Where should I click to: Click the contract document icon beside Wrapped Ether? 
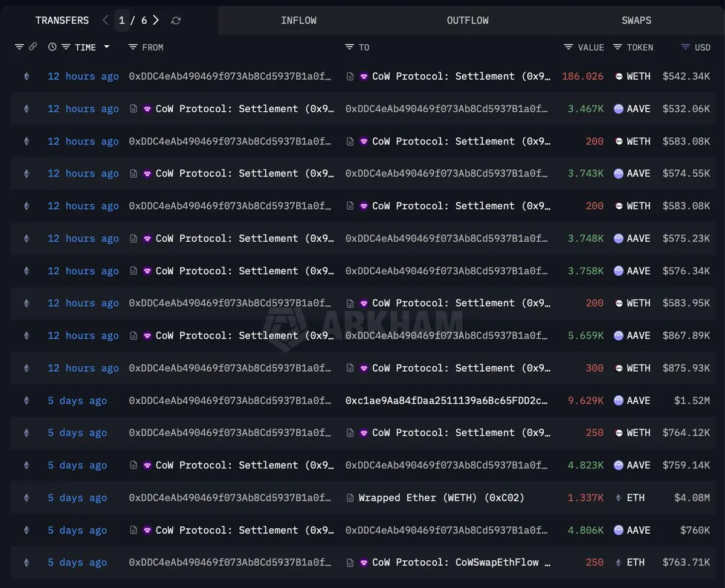click(x=350, y=498)
